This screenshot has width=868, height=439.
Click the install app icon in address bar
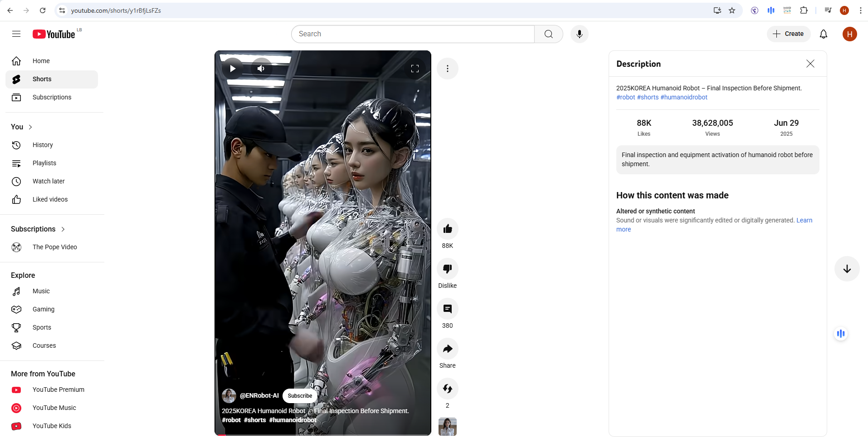717,10
